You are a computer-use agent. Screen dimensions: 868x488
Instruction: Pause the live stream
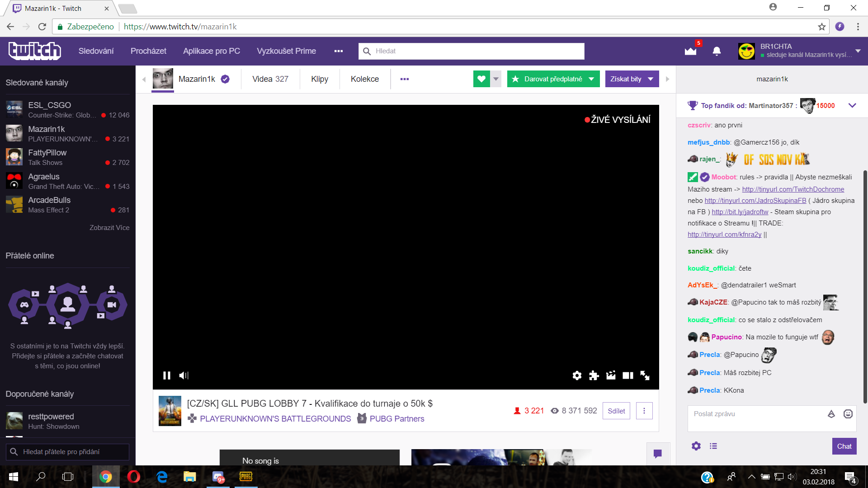click(167, 375)
